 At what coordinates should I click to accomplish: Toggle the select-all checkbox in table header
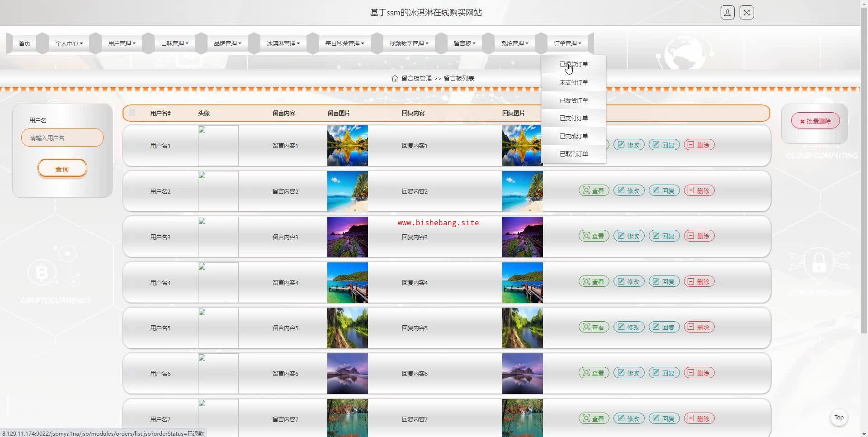[x=132, y=113]
